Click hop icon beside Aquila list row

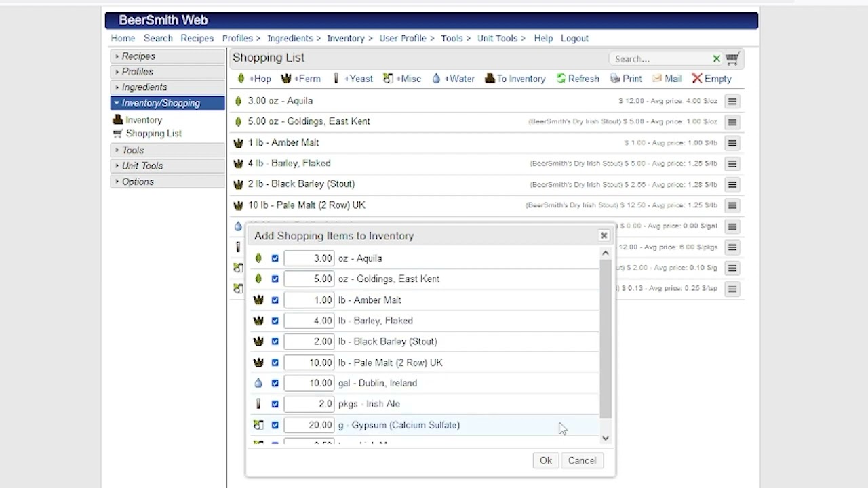238,101
